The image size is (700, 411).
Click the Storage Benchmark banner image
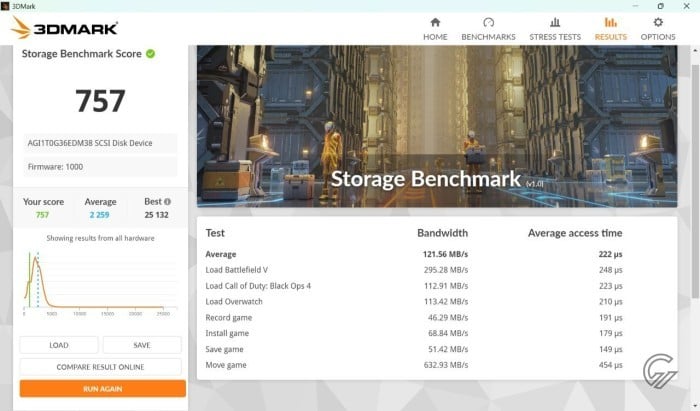coord(437,126)
